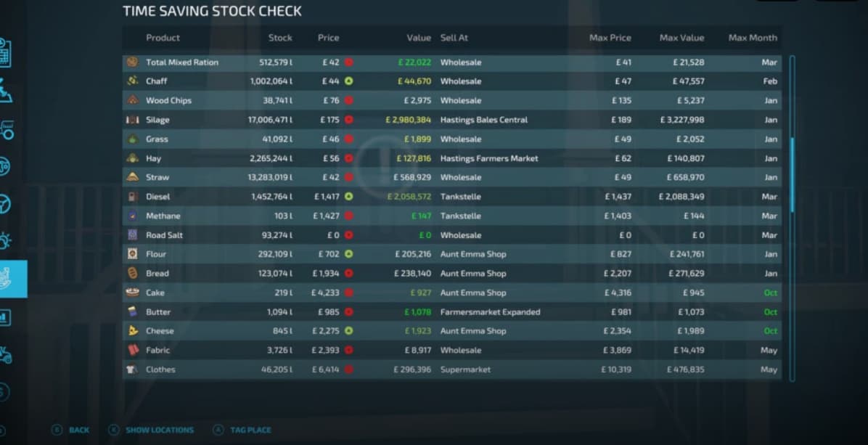The height and width of the screenshot is (445, 868).
Task: Sort by the Max Month column header
Action: tap(753, 38)
